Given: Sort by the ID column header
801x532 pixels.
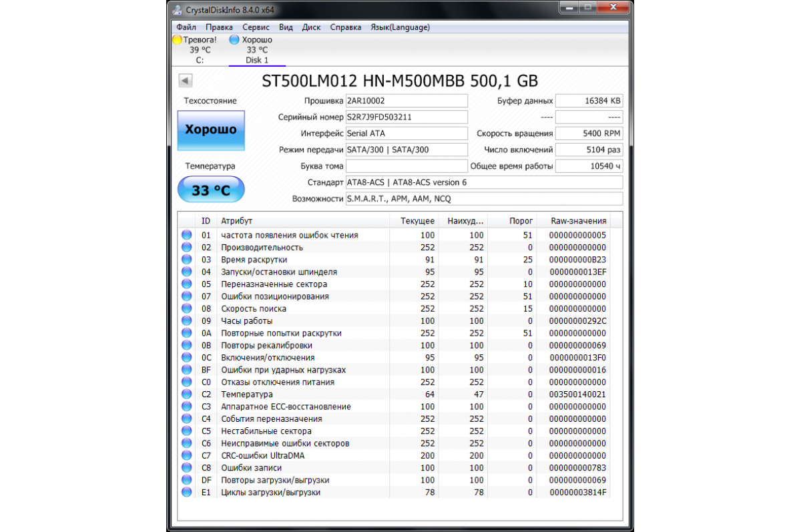Looking at the screenshot, I should tap(206, 221).
